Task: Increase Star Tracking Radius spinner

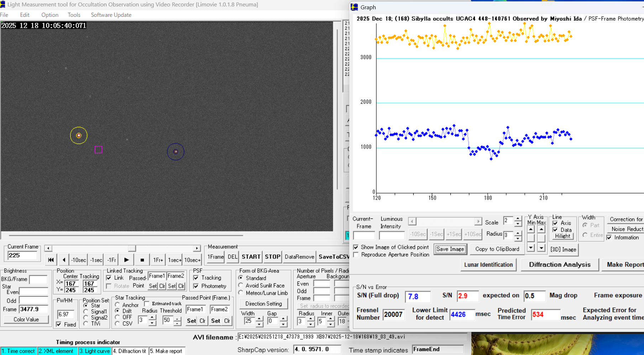Action: tap(152, 318)
